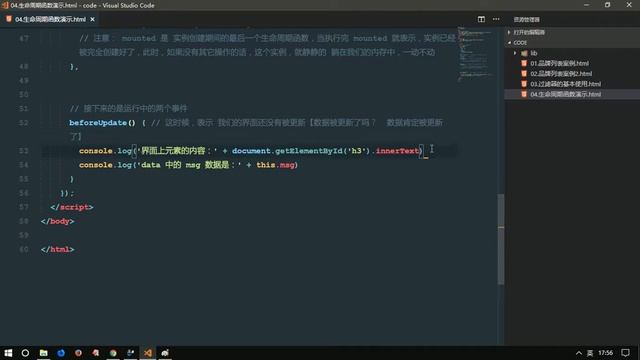Click the 17:56 taskbar clock
The height and width of the screenshot is (360, 640).
point(606,353)
